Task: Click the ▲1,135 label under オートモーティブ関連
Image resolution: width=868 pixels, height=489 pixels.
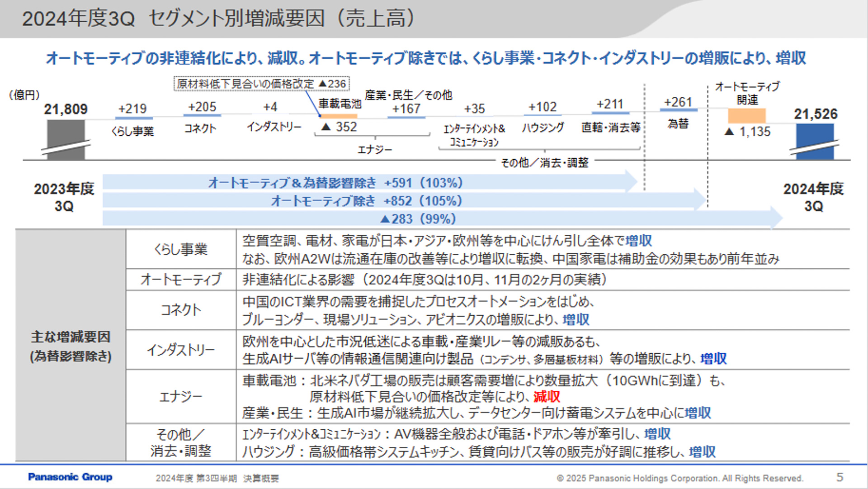Action: 748,132
